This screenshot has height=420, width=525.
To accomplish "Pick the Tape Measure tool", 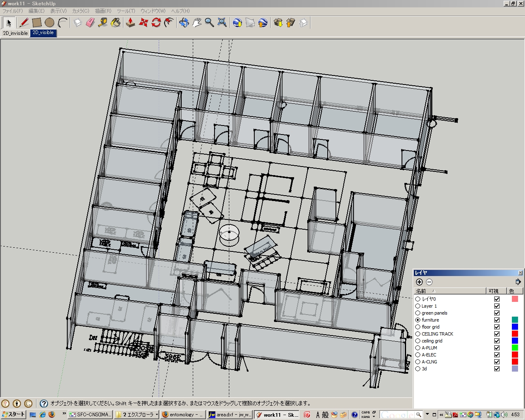I will (x=103, y=23).
